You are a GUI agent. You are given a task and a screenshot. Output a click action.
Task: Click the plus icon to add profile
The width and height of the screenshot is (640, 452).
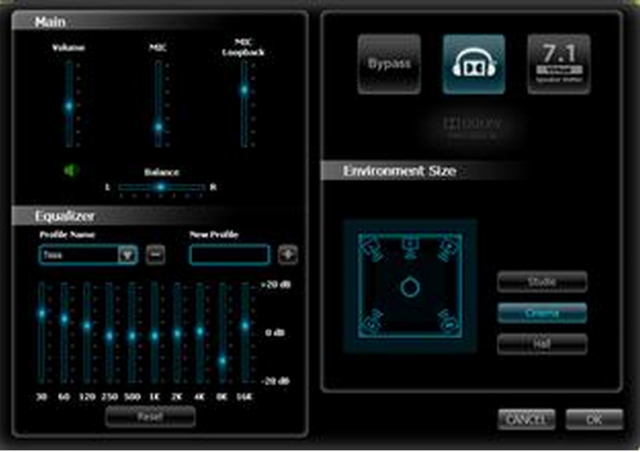(x=289, y=255)
